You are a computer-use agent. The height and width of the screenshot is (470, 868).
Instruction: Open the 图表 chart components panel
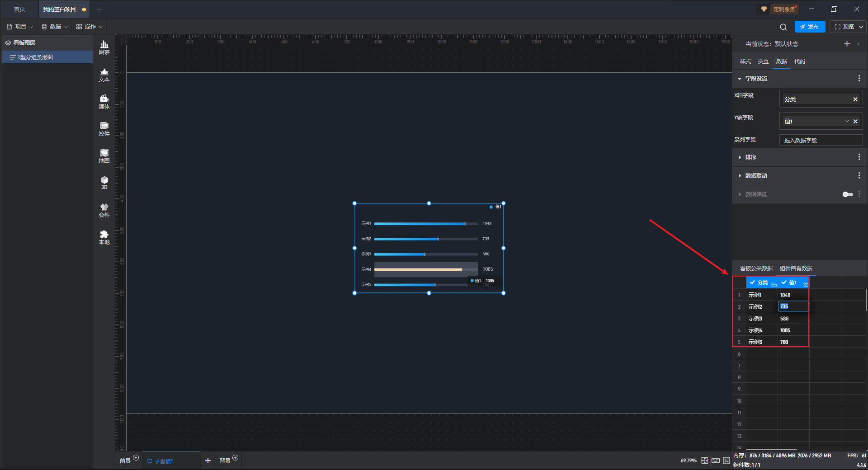click(x=104, y=47)
